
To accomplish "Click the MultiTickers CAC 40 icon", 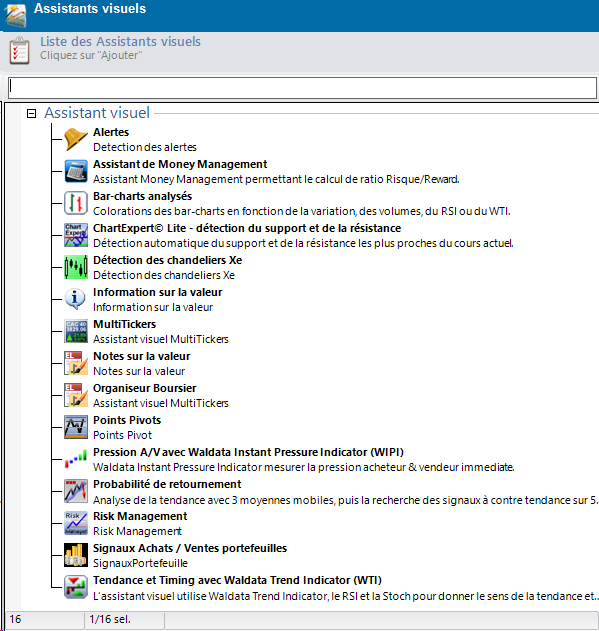I will [76, 331].
